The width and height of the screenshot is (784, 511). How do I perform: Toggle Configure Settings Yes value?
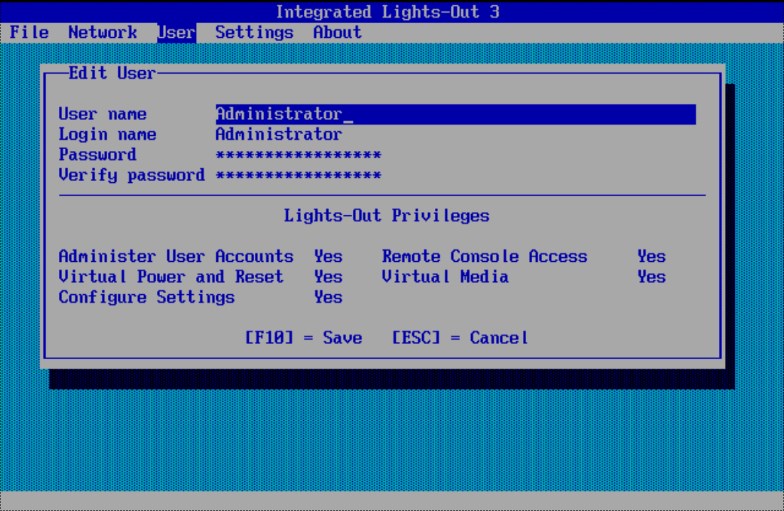pyautogui.click(x=328, y=298)
